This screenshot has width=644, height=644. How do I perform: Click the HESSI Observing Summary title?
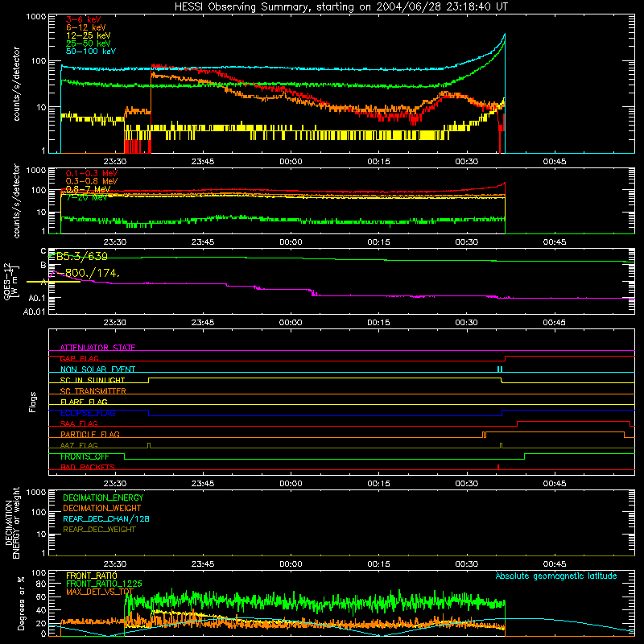[x=341, y=7]
